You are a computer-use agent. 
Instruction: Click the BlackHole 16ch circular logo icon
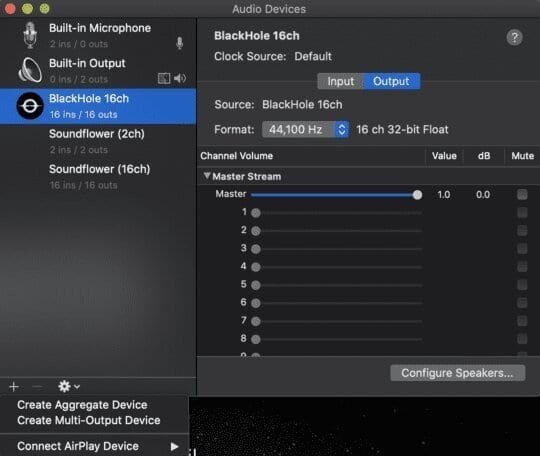coord(30,106)
